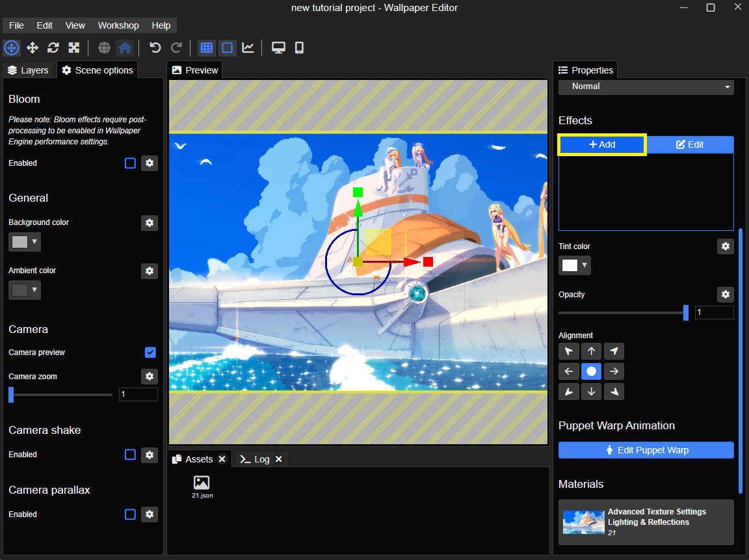Select the scale tool icon
This screenshot has height=560, width=749.
coord(74,47)
